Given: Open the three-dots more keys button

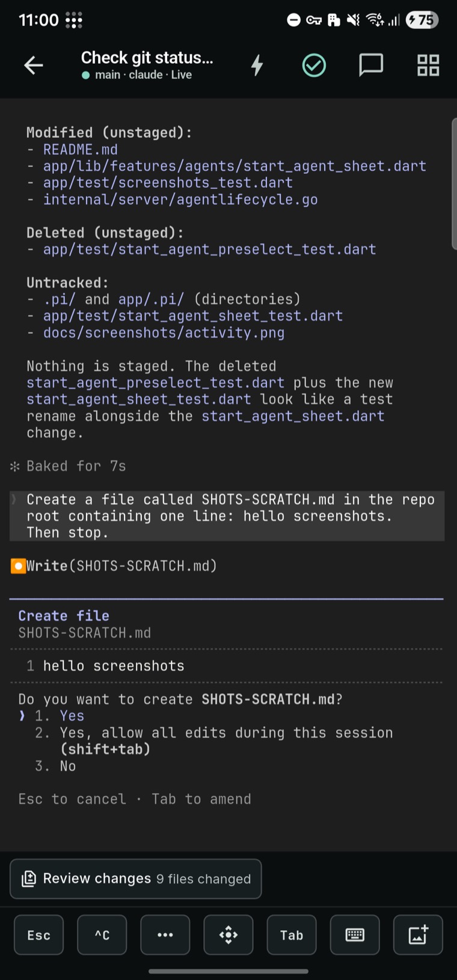Looking at the screenshot, I should [165, 935].
